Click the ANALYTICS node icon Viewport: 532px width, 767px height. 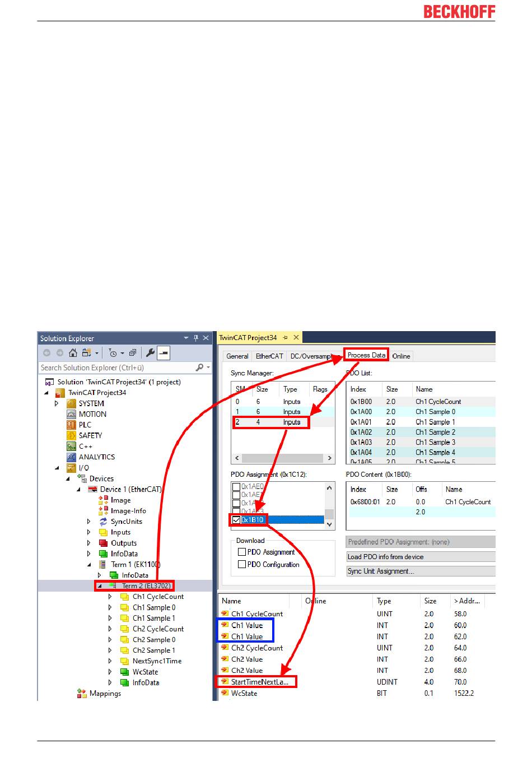pos(71,457)
